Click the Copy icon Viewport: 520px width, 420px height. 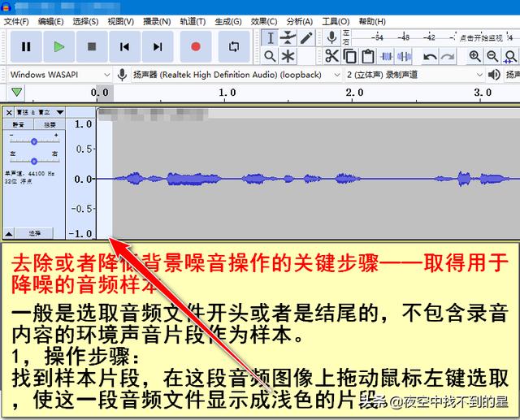[x=350, y=56]
